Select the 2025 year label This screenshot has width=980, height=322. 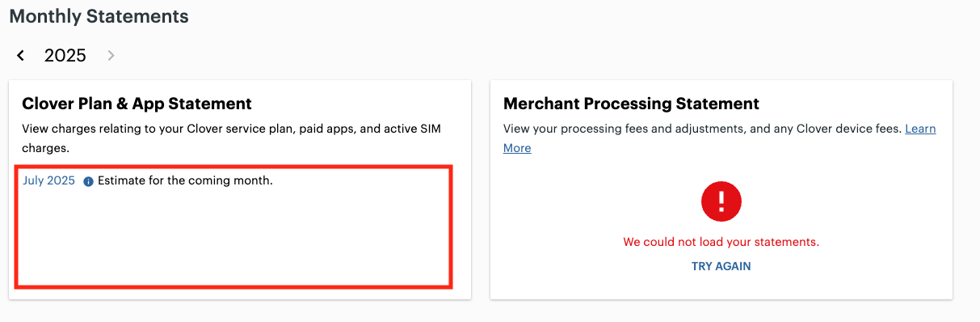[65, 55]
